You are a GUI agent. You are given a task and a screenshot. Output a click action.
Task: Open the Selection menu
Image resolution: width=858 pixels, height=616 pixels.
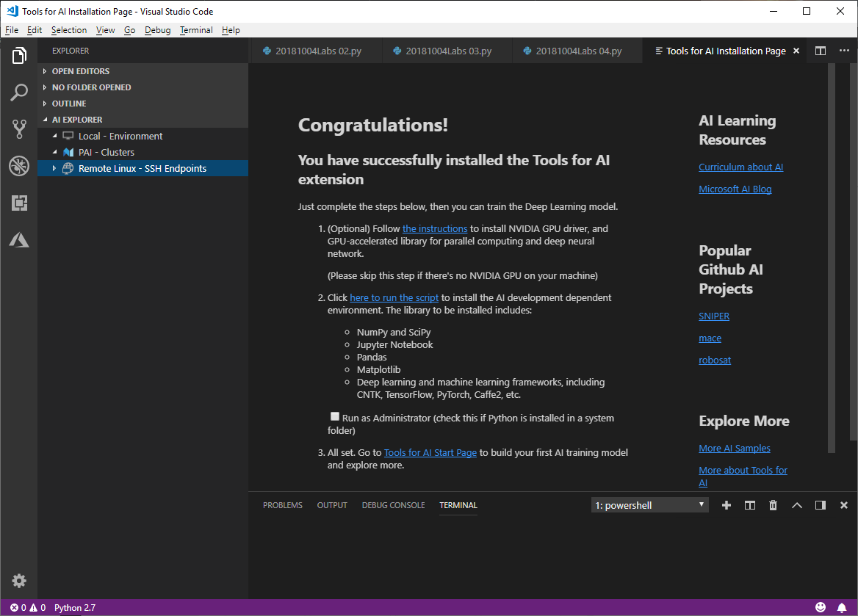click(69, 30)
